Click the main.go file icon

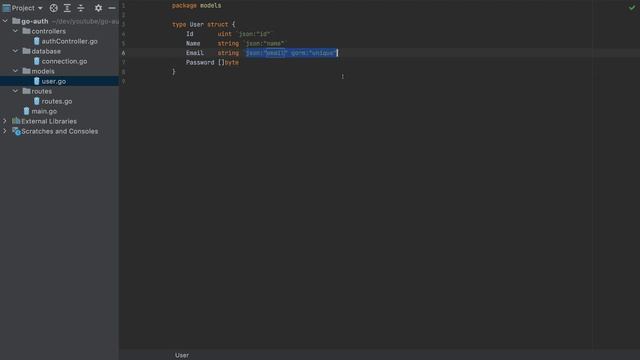[x=27, y=111]
